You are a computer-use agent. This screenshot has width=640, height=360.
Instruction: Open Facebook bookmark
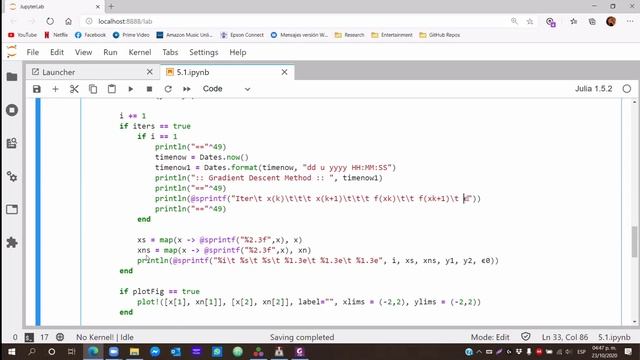[90, 35]
